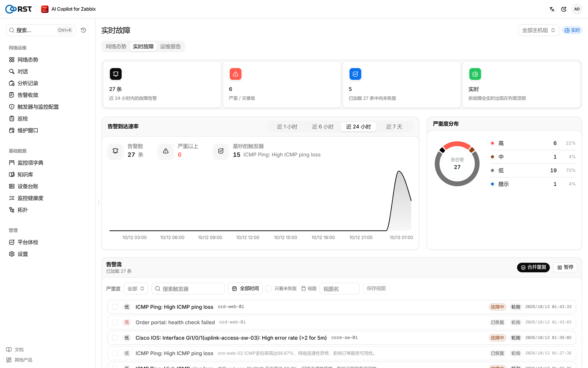Click the 高 severity legend dot

[x=492, y=143]
